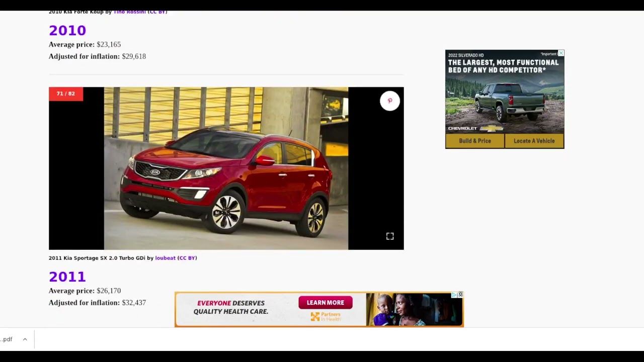Open the AdChoices info icon on the bottom banner

(454, 295)
